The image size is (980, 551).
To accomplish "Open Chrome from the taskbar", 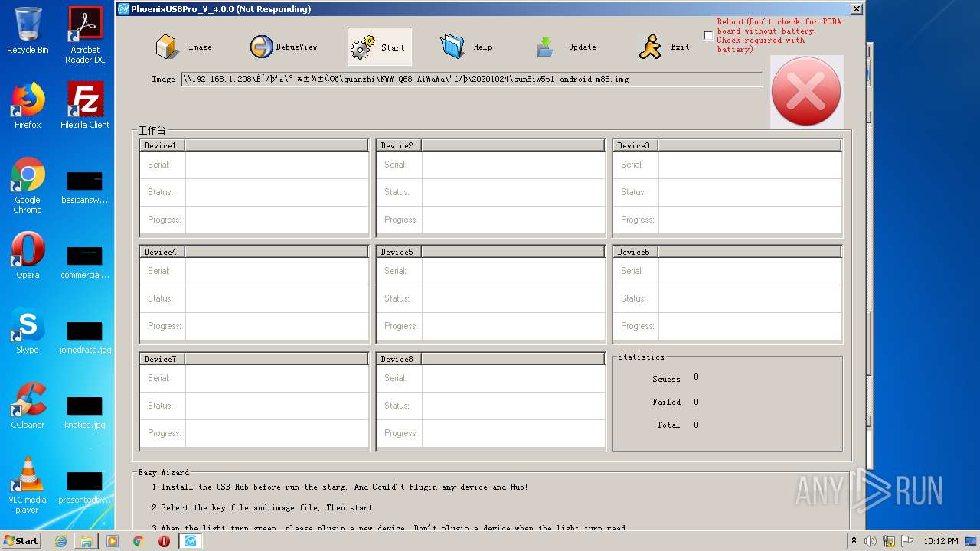I will (139, 541).
